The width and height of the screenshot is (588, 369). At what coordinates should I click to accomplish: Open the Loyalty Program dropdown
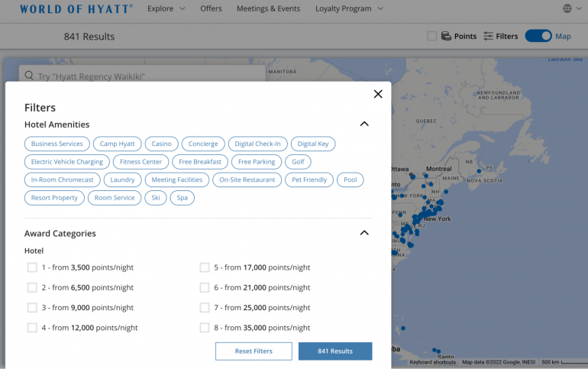(349, 9)
